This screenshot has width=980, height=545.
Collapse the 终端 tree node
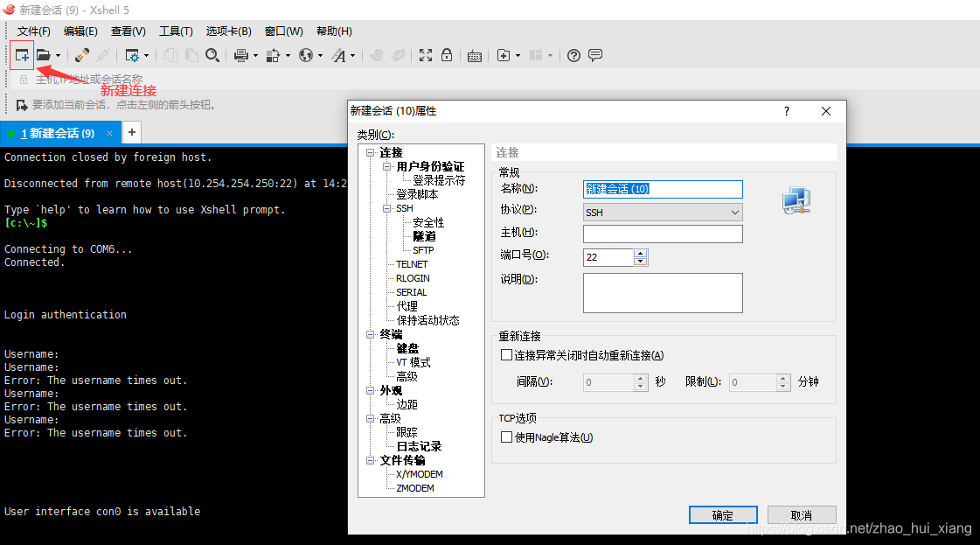(370, 335)
